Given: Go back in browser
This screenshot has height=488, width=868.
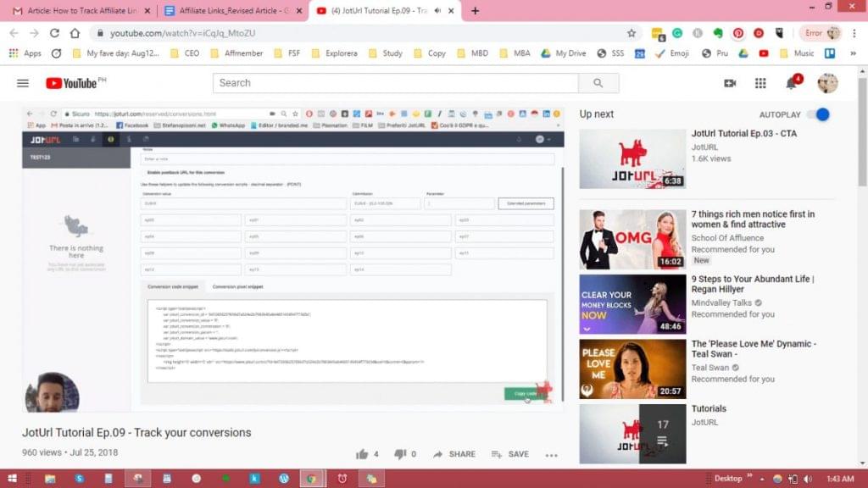Looking at the screenshot, I should tap(14, 33).
